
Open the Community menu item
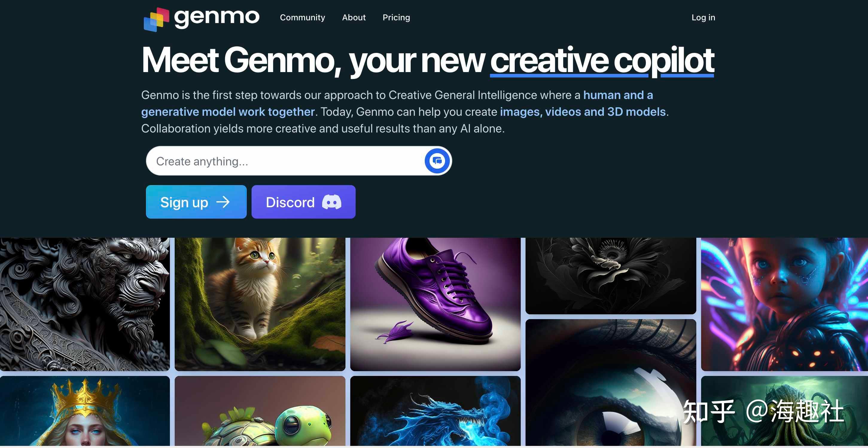[x=302, y=18]
